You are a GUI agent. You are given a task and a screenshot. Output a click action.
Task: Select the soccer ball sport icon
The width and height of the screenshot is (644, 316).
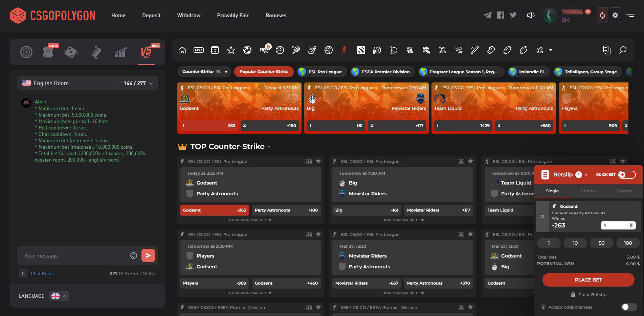coord(247,50)
